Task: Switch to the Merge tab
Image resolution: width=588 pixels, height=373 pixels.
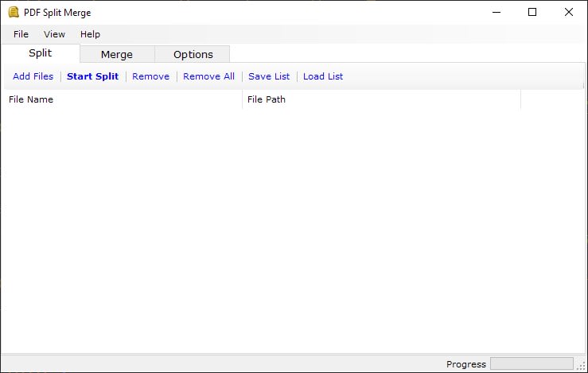Action: pos(117,54)
